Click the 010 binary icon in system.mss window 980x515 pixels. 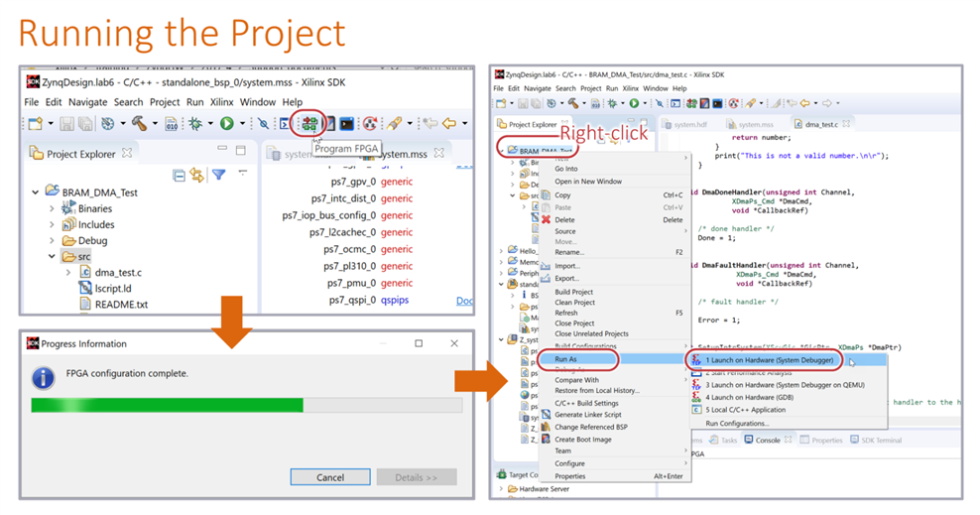172,124
